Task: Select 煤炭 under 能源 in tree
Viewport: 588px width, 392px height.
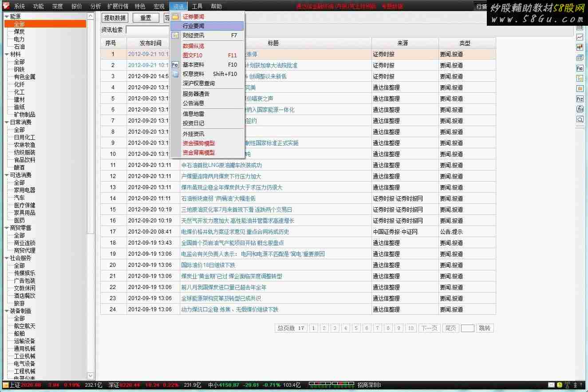Action: [x=19, y=32]
